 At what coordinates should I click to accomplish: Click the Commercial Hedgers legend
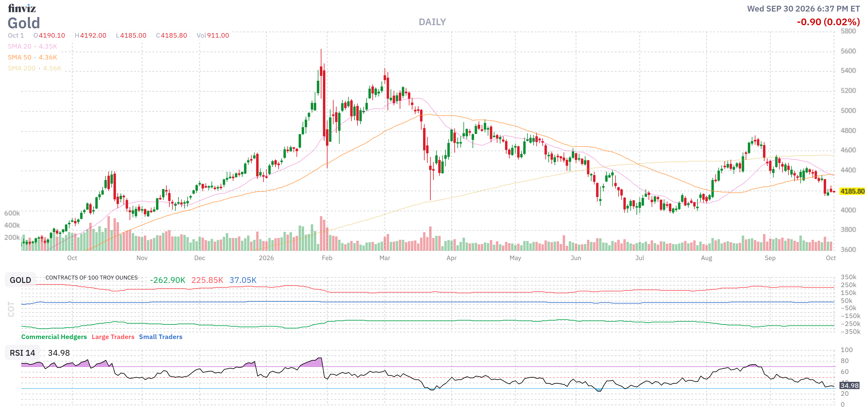54,337
